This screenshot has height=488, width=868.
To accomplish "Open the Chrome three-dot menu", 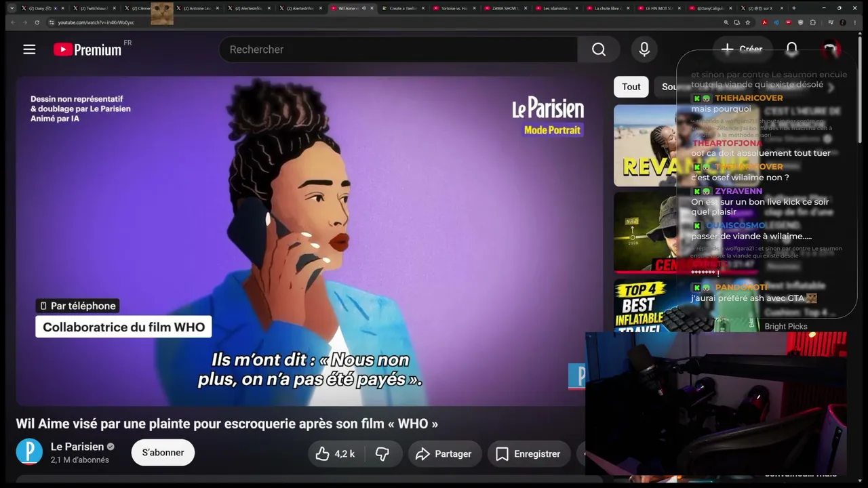I will coord(856,22).
